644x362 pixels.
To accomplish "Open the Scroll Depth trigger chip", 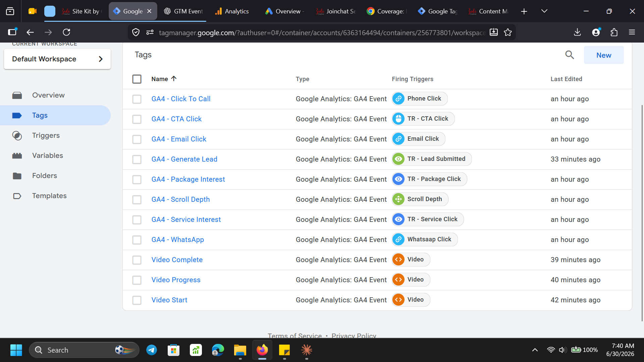I will (x=420, y=199).
